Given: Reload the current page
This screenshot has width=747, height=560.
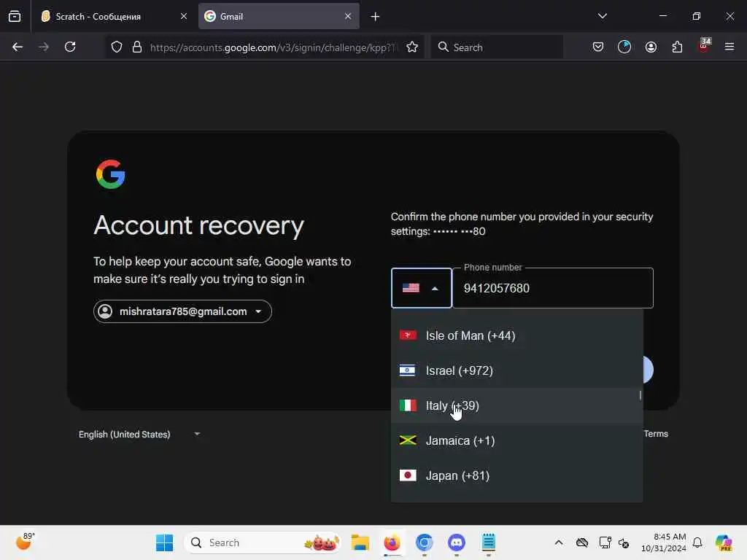Looking at the screenshot, I should [70, 47].
